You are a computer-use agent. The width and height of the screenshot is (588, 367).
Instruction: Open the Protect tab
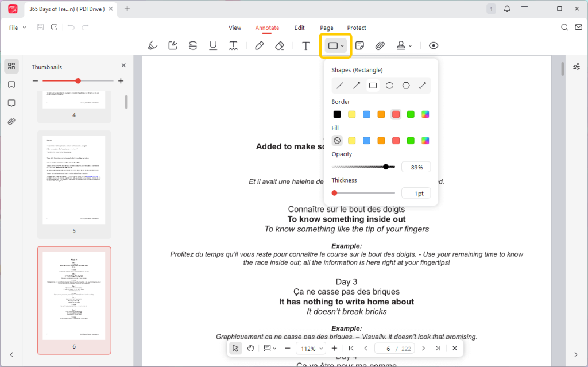[357, 28]
